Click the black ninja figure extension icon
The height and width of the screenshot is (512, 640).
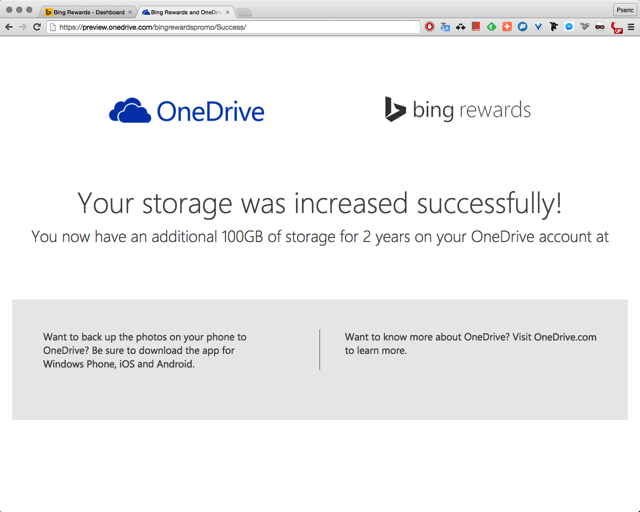tap(553, 27)
